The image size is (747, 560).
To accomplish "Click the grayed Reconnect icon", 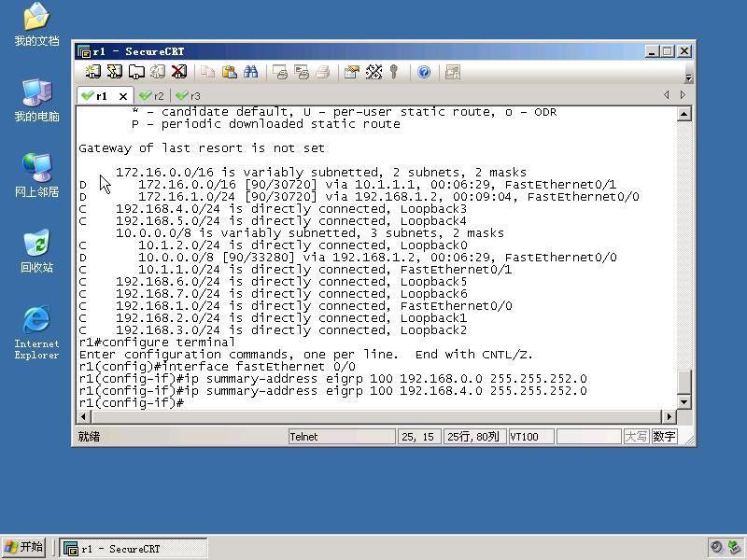I will pos(158,72).
